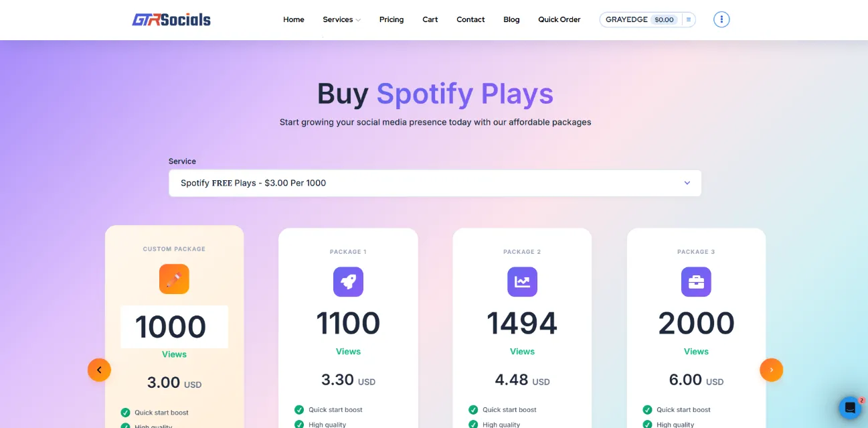The image size is (868, 428).
Task: Open the Blog menu item
Action: [x=511, y=19]
